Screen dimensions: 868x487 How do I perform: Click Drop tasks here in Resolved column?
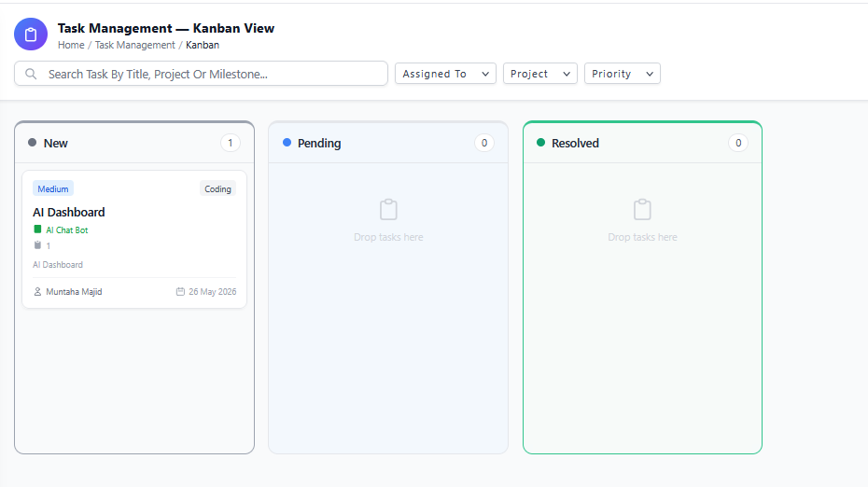pos(643,237)
